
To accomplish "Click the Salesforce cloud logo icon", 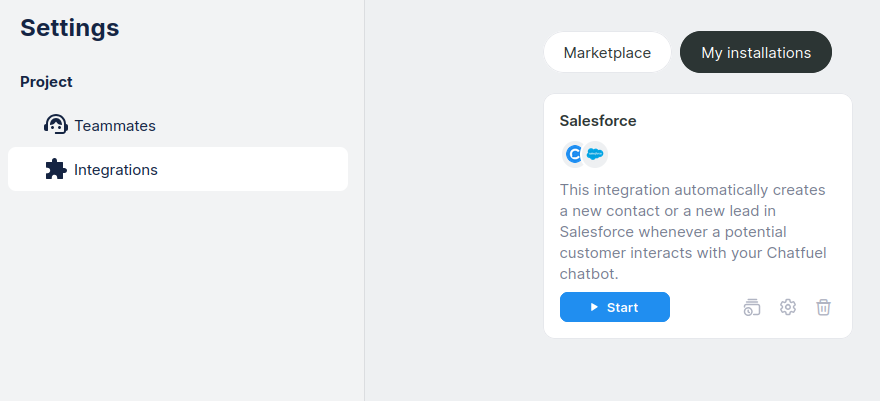I will click(596, 154).
